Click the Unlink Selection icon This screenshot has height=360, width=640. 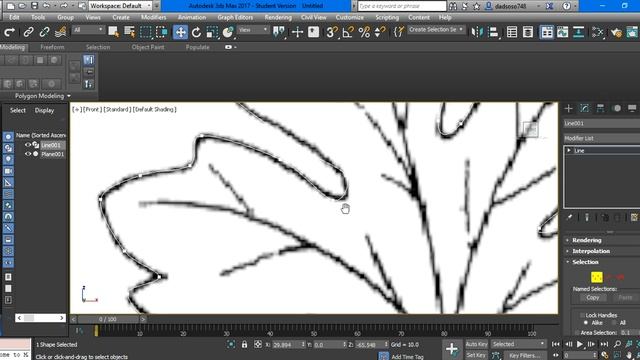44,32
